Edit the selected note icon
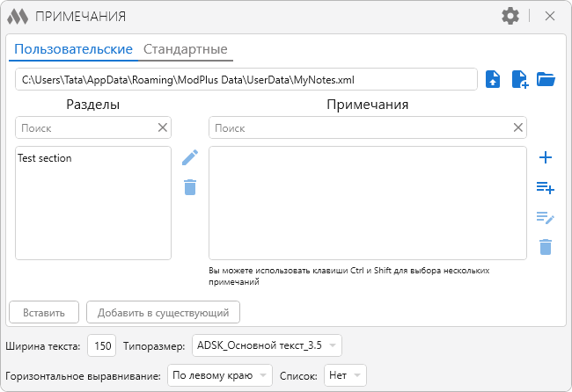 [546, 217]
